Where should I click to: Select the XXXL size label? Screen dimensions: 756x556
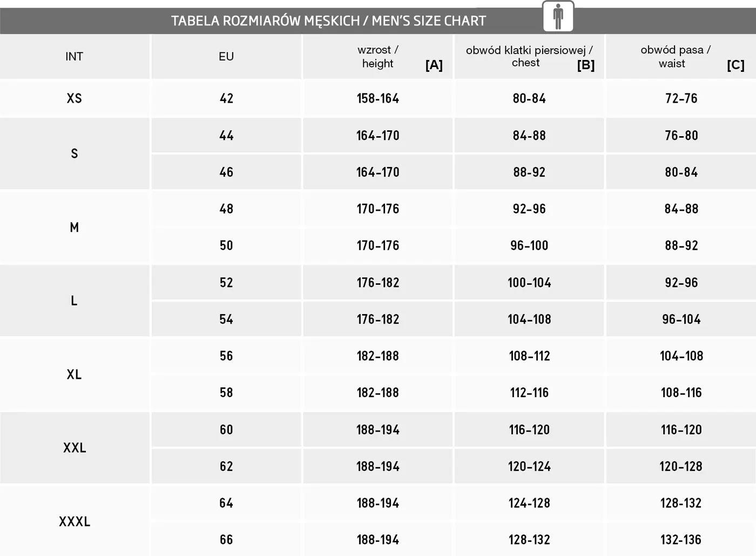(75, 521)
